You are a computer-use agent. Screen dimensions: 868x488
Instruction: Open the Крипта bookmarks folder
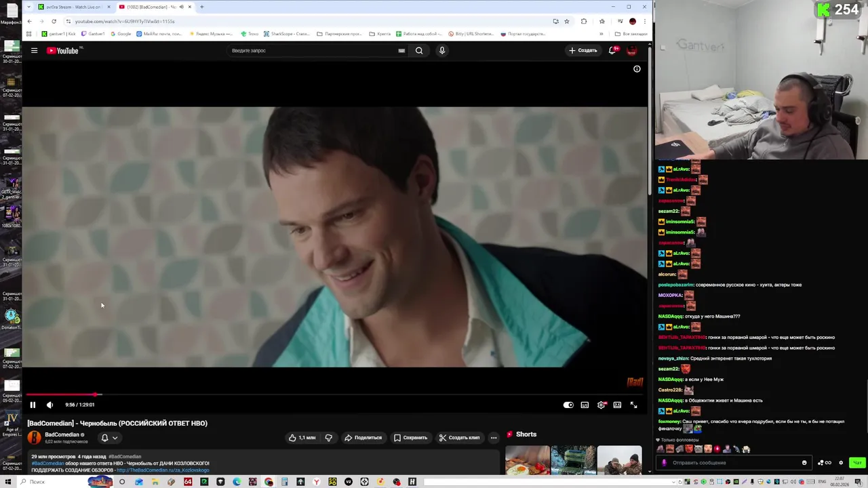[x=380, y=34]
